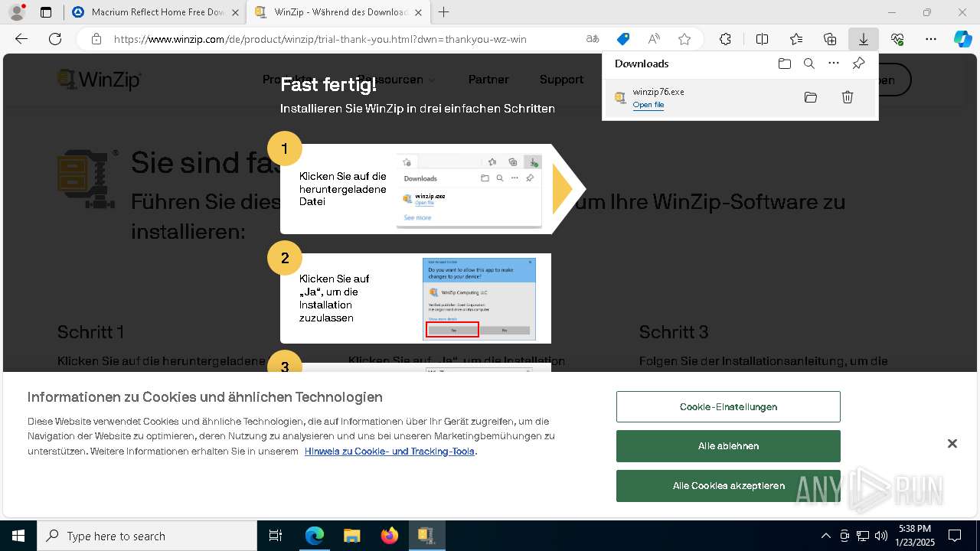Add this page to favorites
The width and height of the screenshot is (980, 551).
coord(684,39)
